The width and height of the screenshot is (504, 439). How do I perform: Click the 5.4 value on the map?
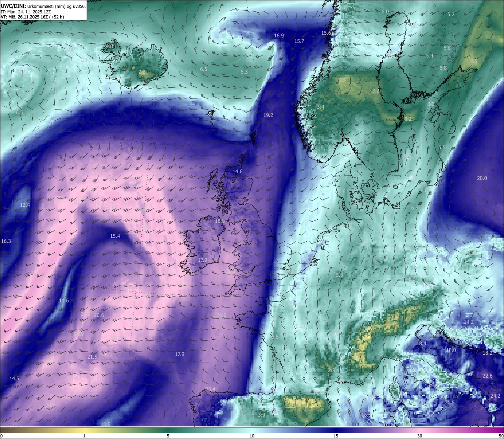430,56
